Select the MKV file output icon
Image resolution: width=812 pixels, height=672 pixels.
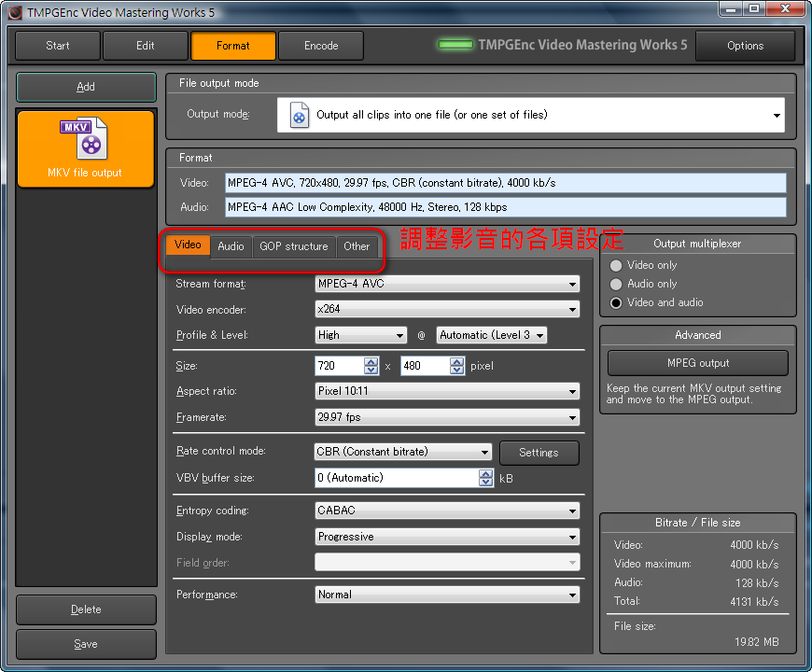86,149
